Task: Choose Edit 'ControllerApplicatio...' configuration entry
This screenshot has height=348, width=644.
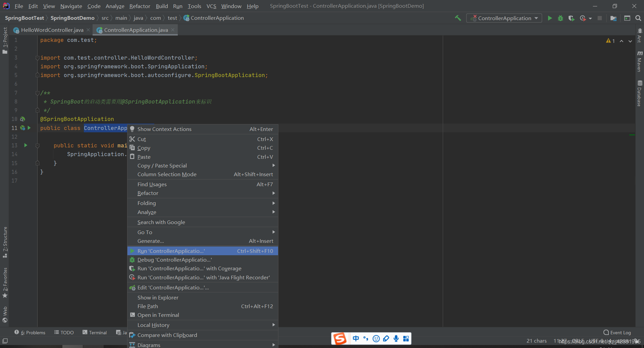Action: 203,287
